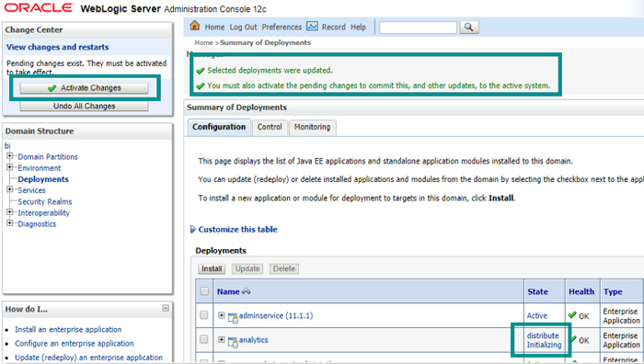Image resolution: width=644 pixels, height=364 pixels.
Task: Check the adminservice row checkbox
Action: [x=203, y=315]
